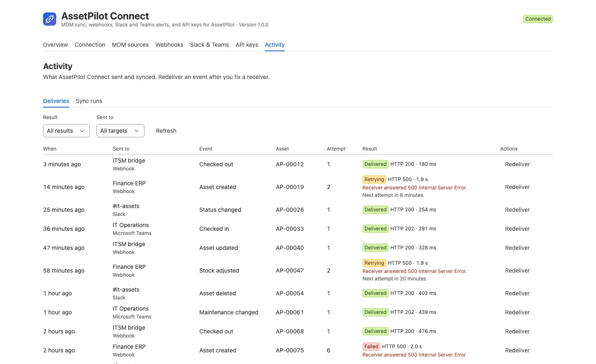This screenshot has width=596, height=364.
Task: Click the "Maintenance changed" event cell
Action: tap(229, 312)
